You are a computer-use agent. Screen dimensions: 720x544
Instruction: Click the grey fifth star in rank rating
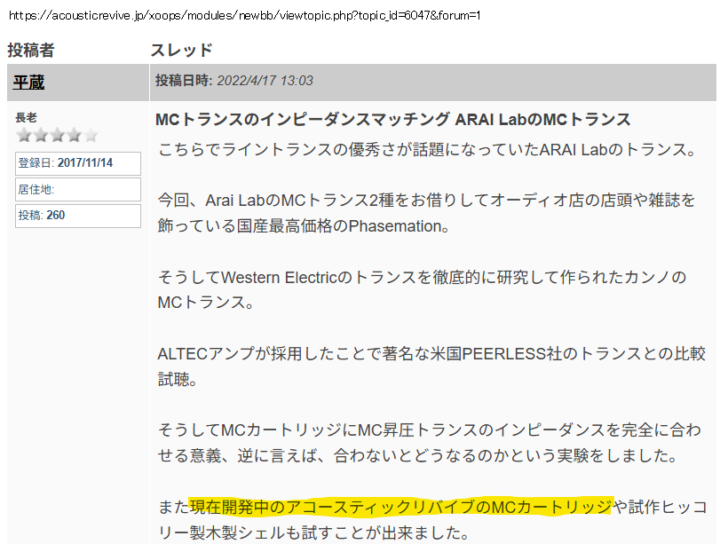click(x=92, y=135)
